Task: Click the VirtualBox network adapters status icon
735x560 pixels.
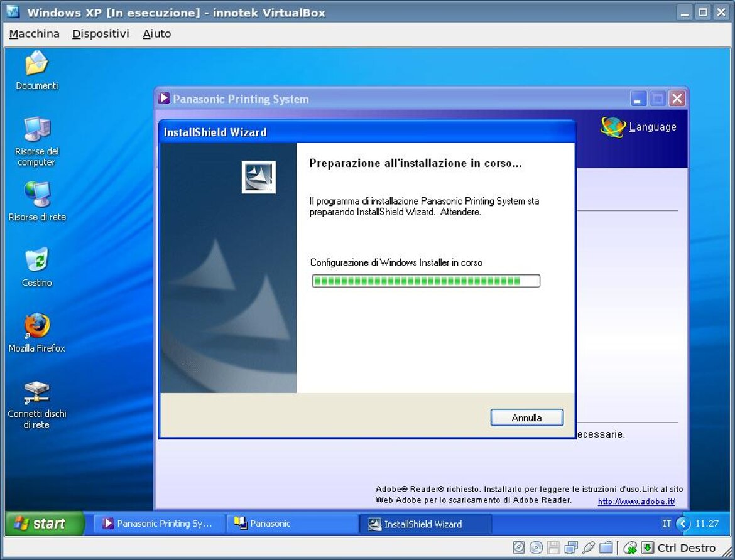Action: [x=571, y=547]
